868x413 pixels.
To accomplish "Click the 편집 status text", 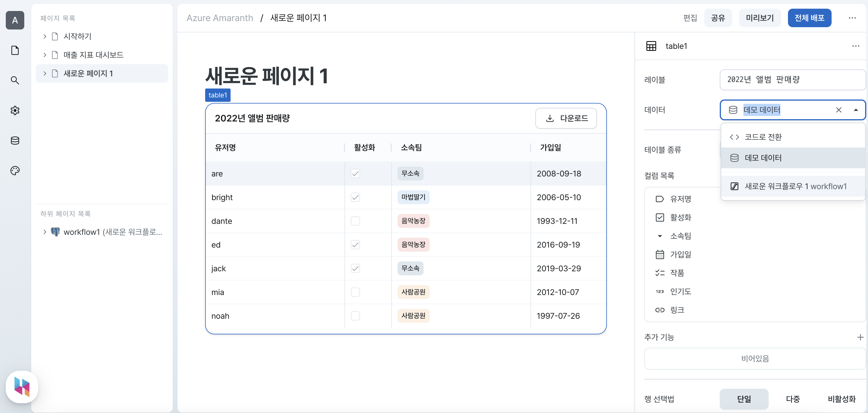I will pos(690,18).
